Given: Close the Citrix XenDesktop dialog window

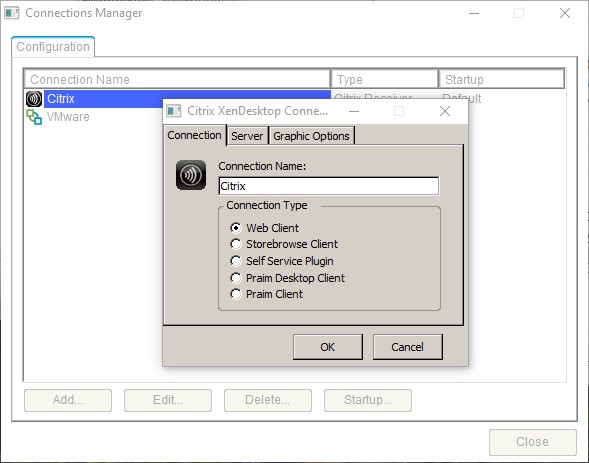Looking at the screenshot, I should 445,111.
